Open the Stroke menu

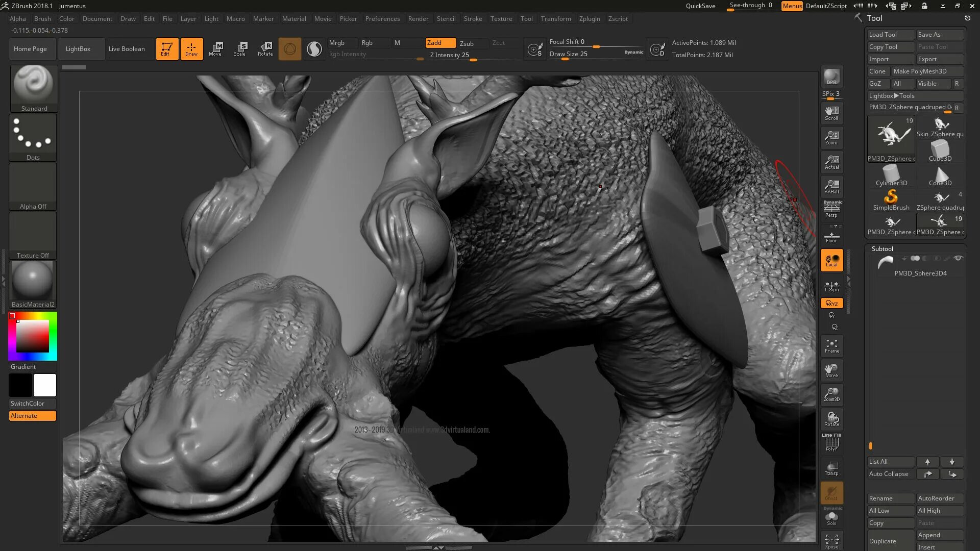(x=473, y=19)
